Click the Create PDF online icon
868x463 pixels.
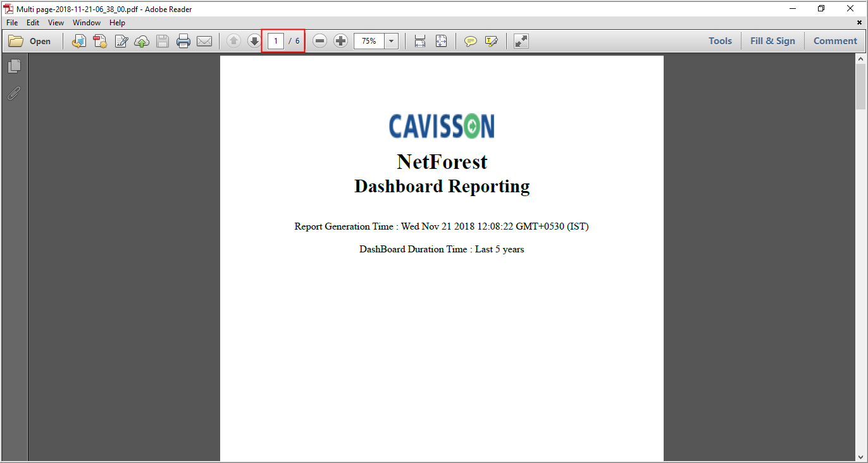coord(100,41)
